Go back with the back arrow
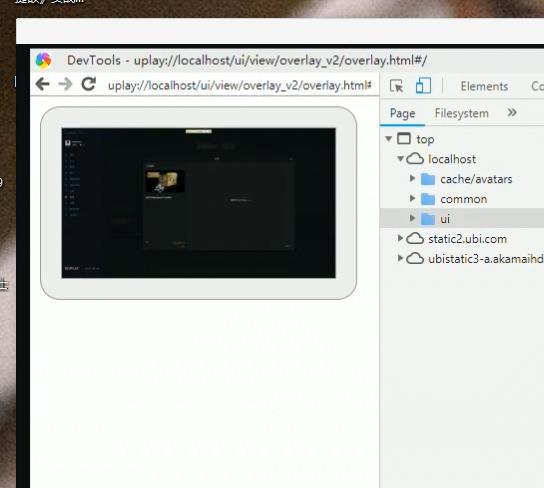 [43, 84]
